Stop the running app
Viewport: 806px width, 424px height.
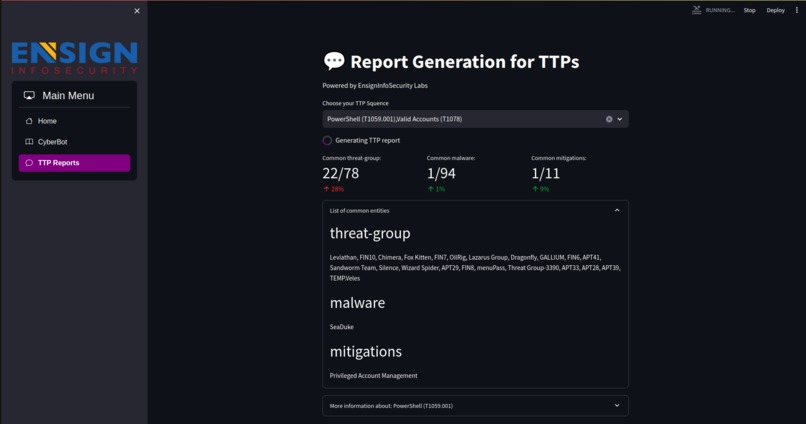pos(749,10)
